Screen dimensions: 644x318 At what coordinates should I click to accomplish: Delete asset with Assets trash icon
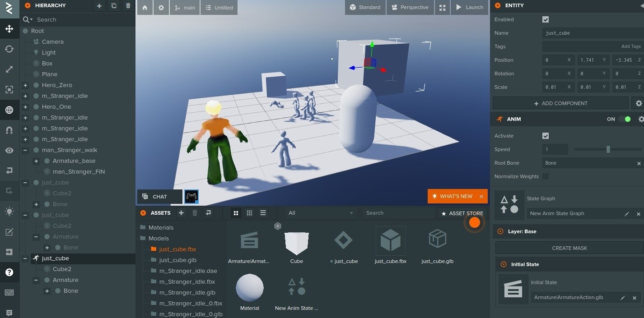pos(195,213)
